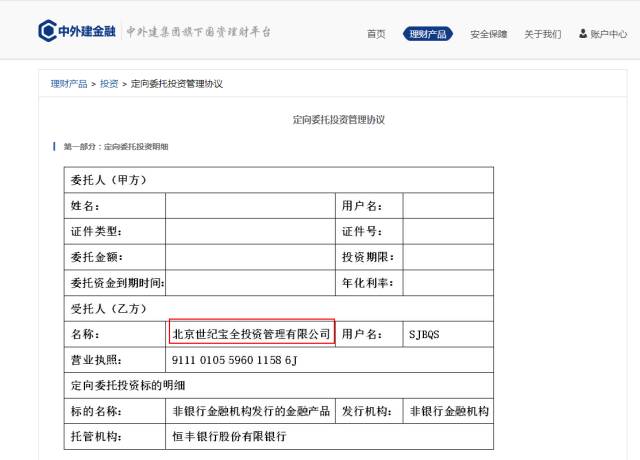Screen dimensions: 640x460
Task: Click the 营业执照 label cell
Action: [x=115, y=360]
